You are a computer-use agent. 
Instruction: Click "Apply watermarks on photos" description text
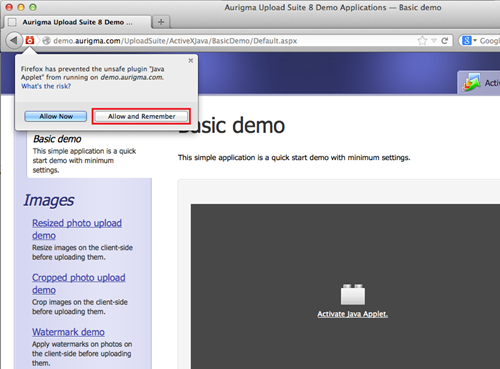click(82, 353)
